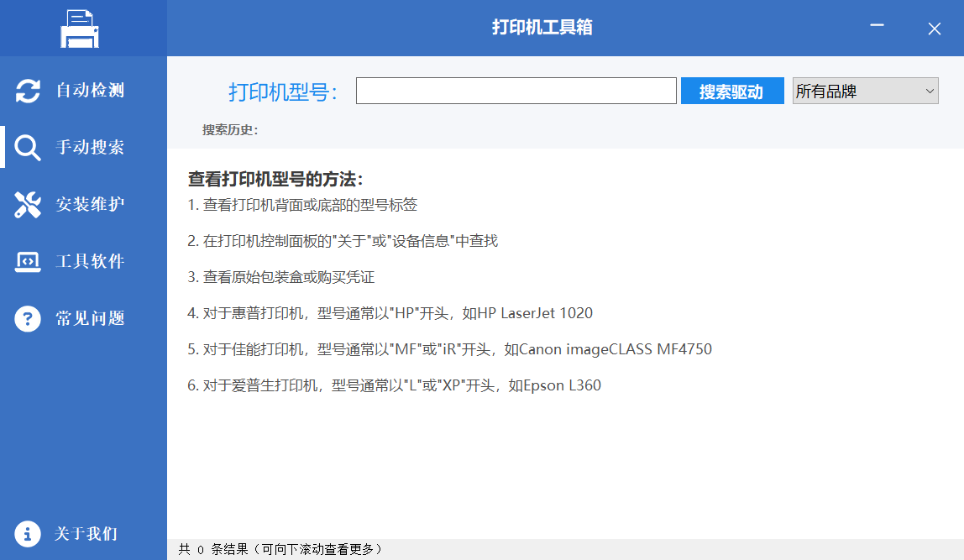
Task: Select the highlighted 手动搜索 sidebar tab
Action: pos(84,147)
